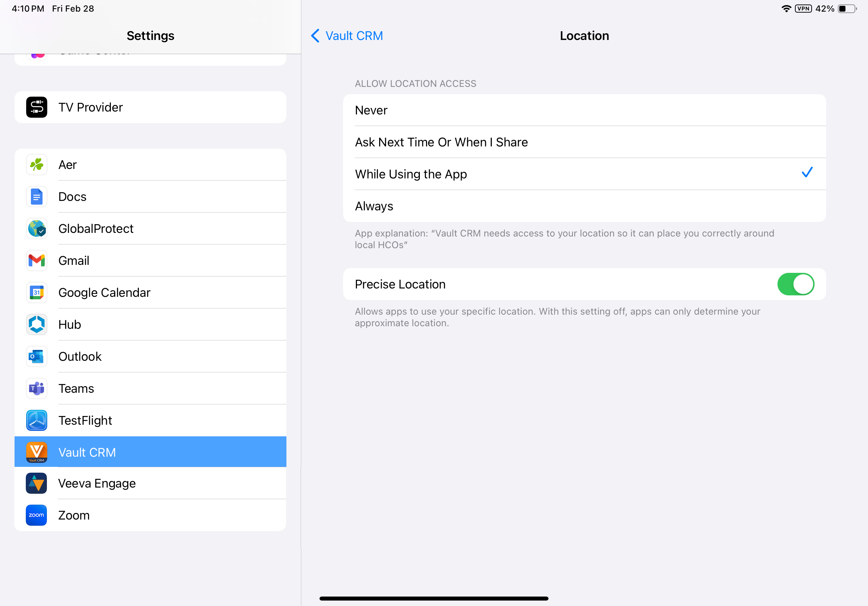The height and width of the screenshot is (606, 868).
Task: Tap the Zoom app icon
Action: coord(36,515)
